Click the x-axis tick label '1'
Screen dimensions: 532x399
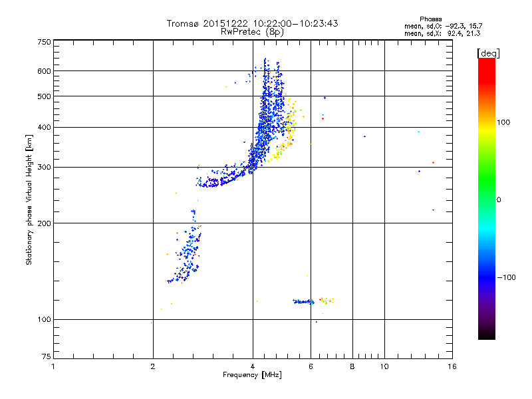53,366
